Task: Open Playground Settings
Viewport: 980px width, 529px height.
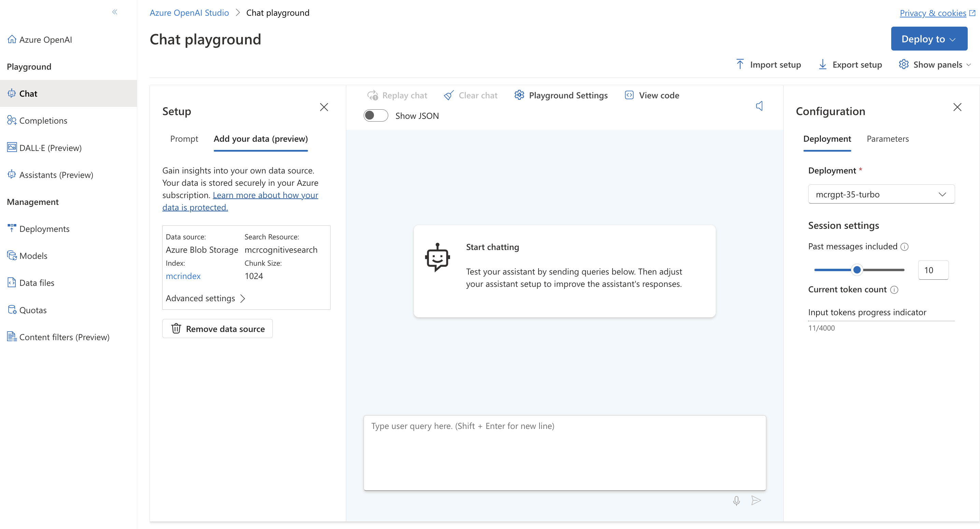Action: (561, 95)
